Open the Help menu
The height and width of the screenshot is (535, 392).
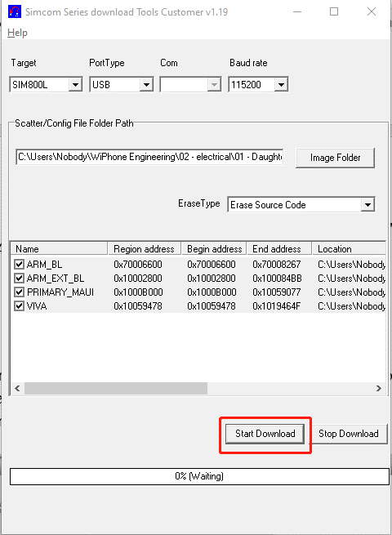[17, 33]
